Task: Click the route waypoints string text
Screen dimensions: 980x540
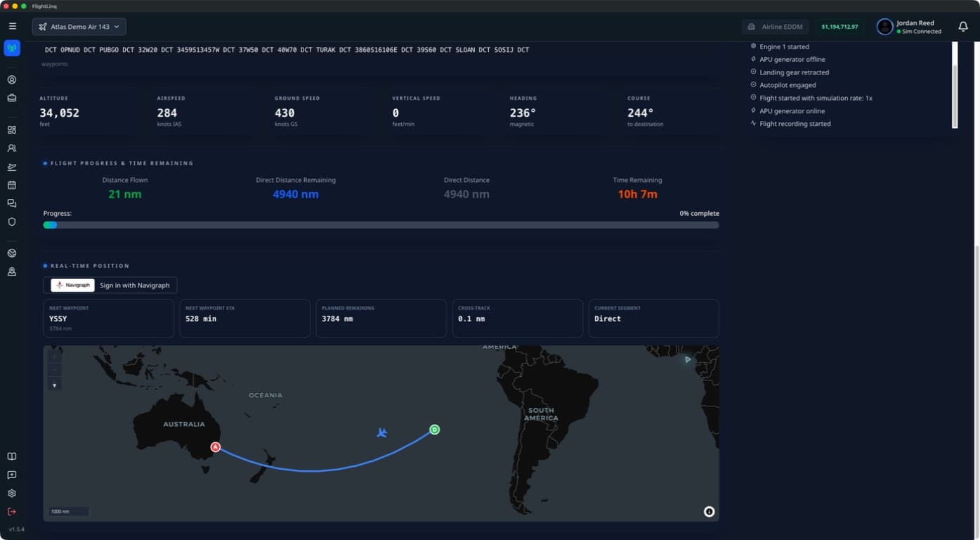Action: pos(287,50)
